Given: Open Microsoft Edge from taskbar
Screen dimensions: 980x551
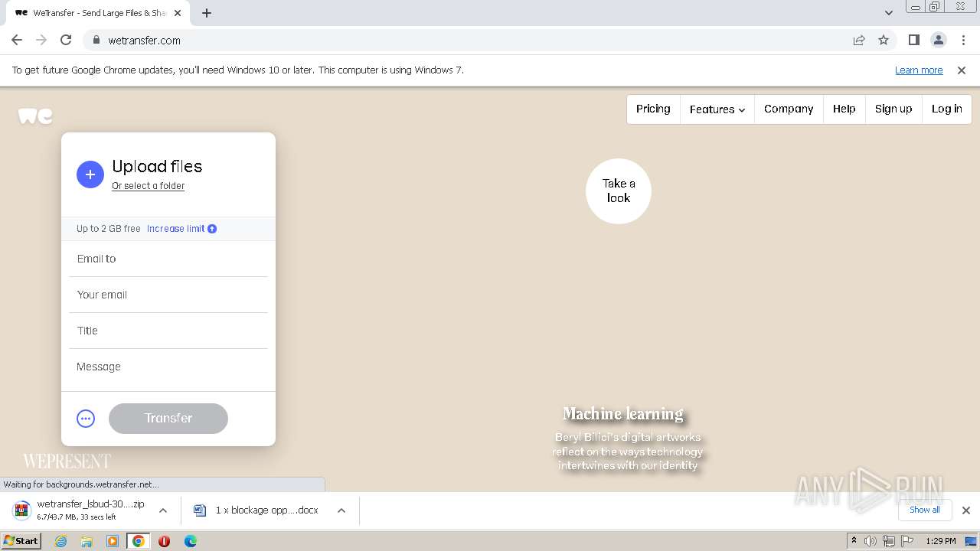Looking at the screenshot, I should pos(191,541).
